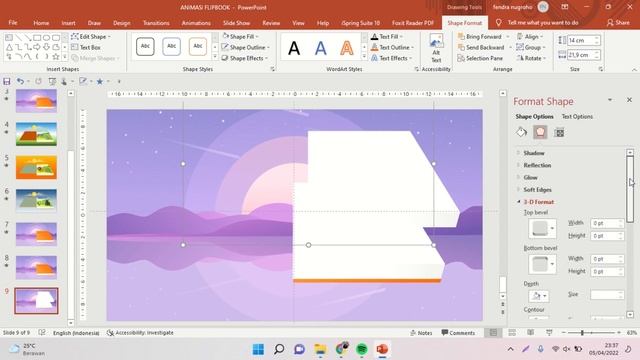
Task: Expand the Reflection section
Action: (537, 165)
